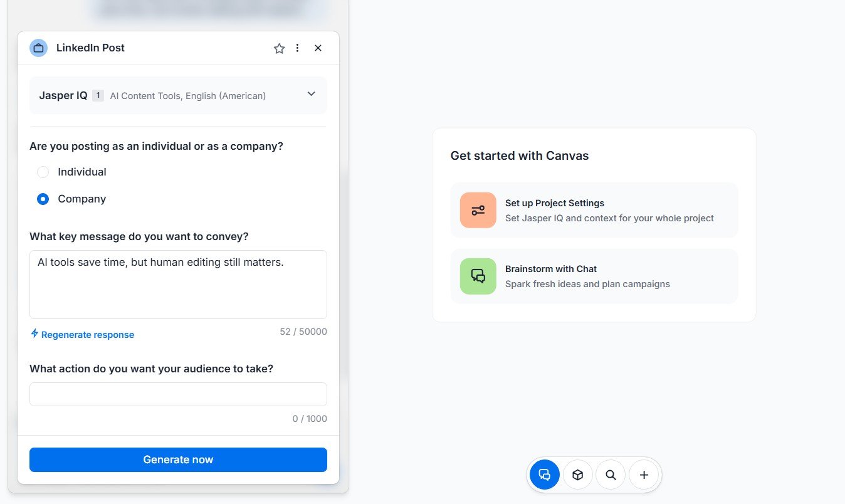Click the LinkedIn Post briefcase icon
The image size is (845, 504).
pyautogui.click(x=38, y=48)
